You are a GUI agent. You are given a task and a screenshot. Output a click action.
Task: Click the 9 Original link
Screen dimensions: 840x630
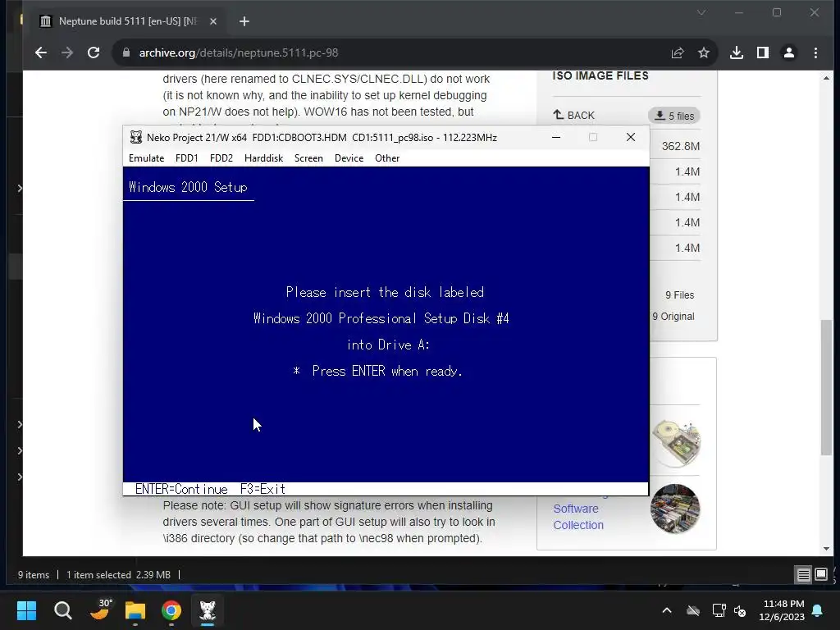click(673, 317)
